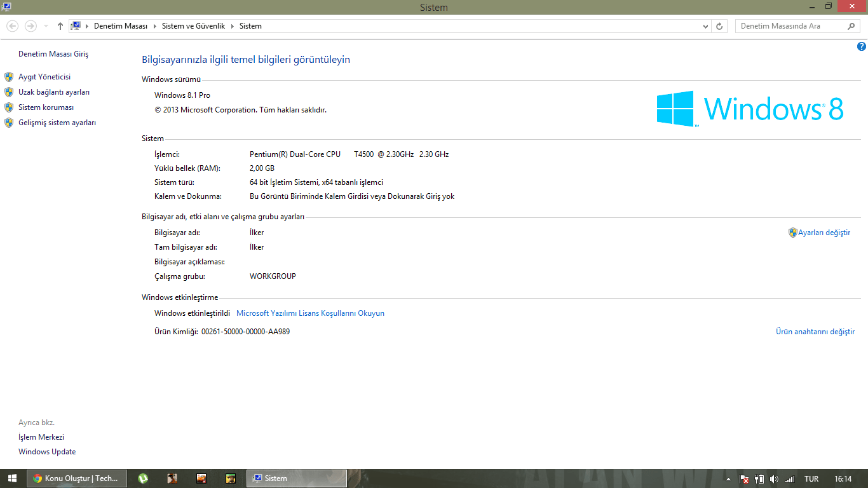Open Sistem koruması
This screenshot has height=488, width=868.
click(x=46, y=107)
